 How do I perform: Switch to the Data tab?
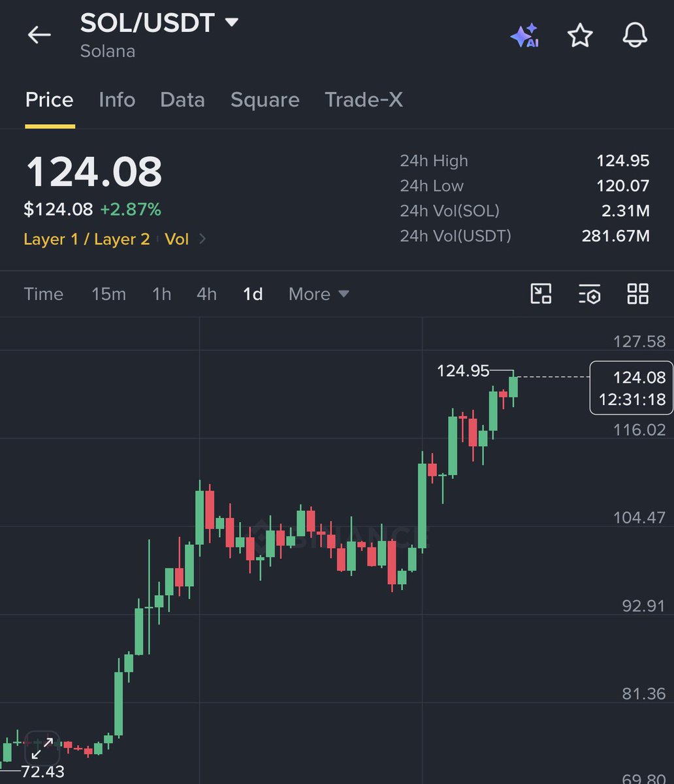182,100
